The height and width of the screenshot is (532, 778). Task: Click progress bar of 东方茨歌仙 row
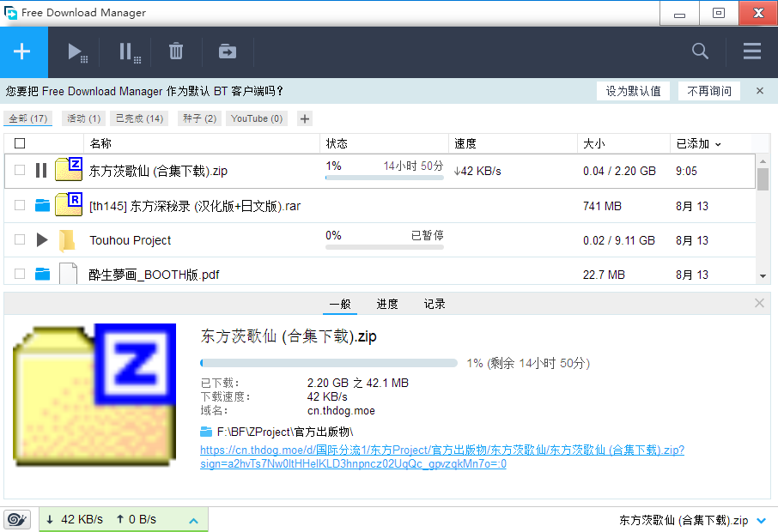(x=385, y=178)
